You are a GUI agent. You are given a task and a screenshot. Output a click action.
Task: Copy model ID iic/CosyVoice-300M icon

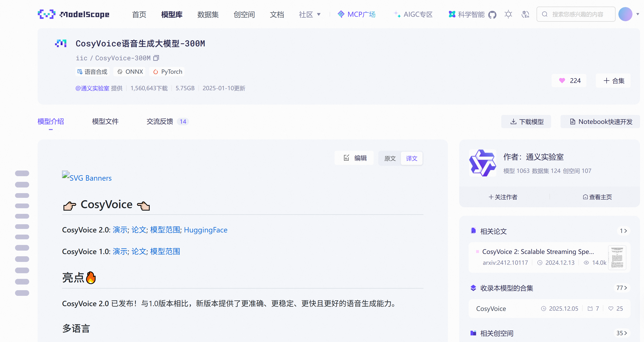(x=156, y=58)
